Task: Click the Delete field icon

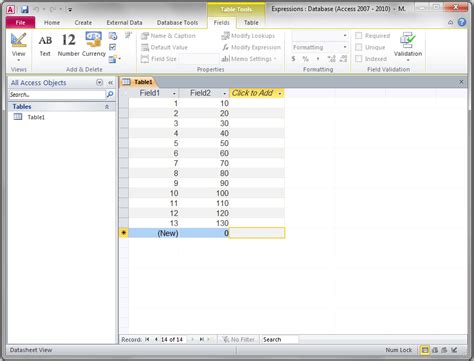Action: pos(128,35)
